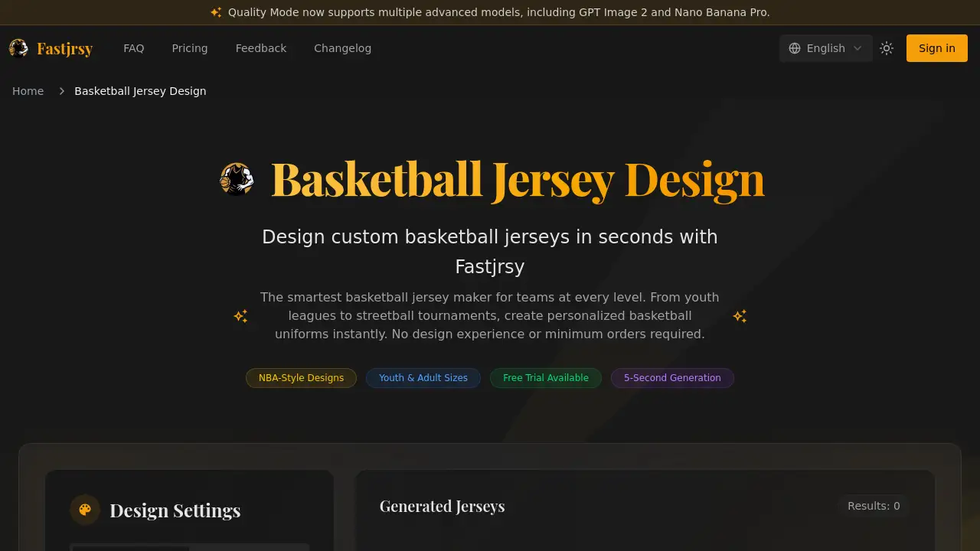Screen dimensions: 980x551
Task: Click the Free Trial Available badge
Action: coord(546,378)
